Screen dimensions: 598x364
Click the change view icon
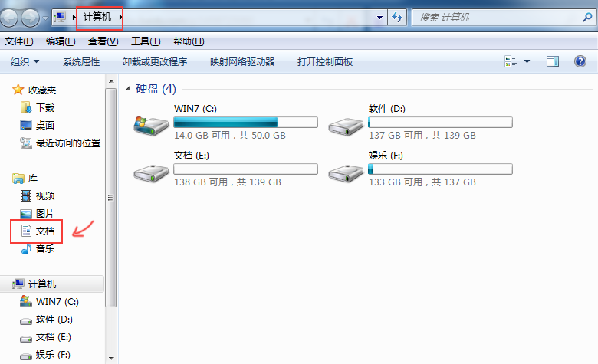point(511,61)
